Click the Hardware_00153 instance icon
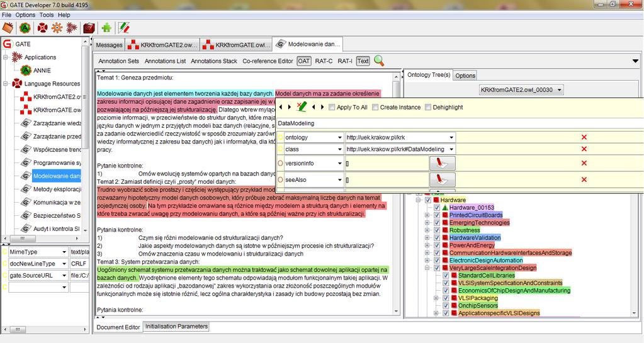 pos(445,208)
